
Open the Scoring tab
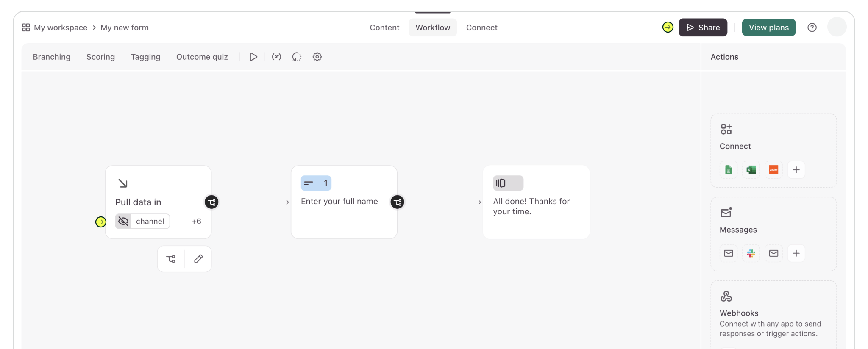pyautogui.click(x=100, y=57)
